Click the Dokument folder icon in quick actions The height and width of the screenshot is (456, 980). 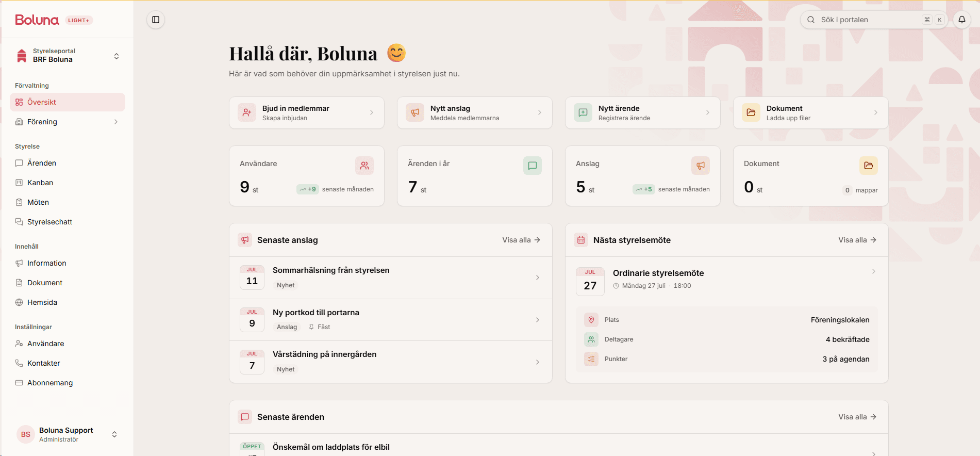(751, 112)
